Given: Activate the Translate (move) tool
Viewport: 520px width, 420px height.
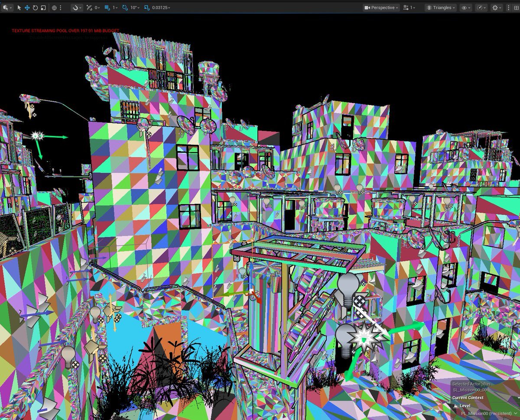Looking at the screenshot, I should pos(27,8).
